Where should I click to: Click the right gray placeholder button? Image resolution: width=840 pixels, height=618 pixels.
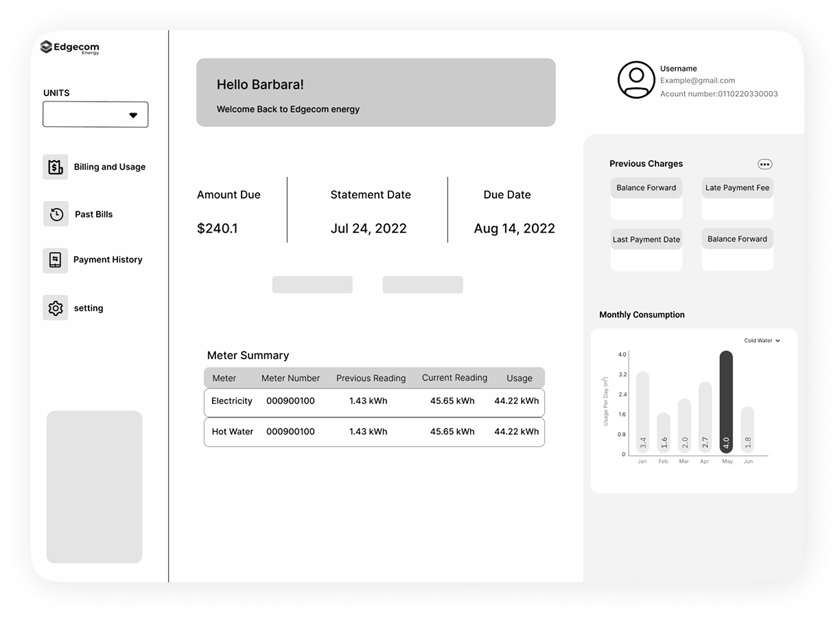[x=423, y=285]
